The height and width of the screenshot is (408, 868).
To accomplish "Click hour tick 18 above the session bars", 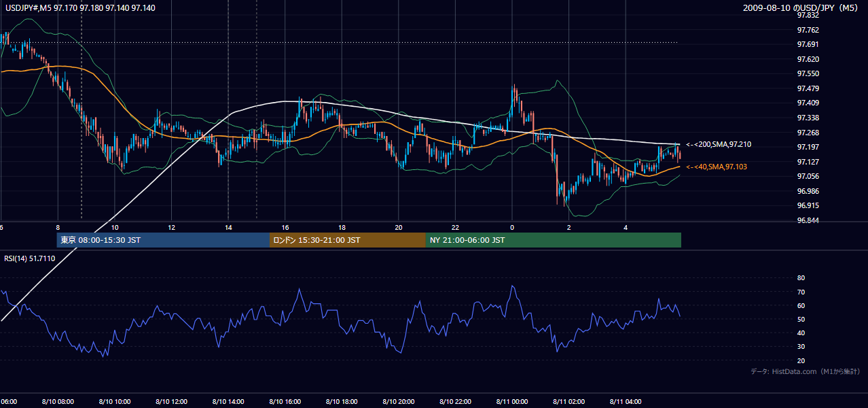I will coord(342,228).
